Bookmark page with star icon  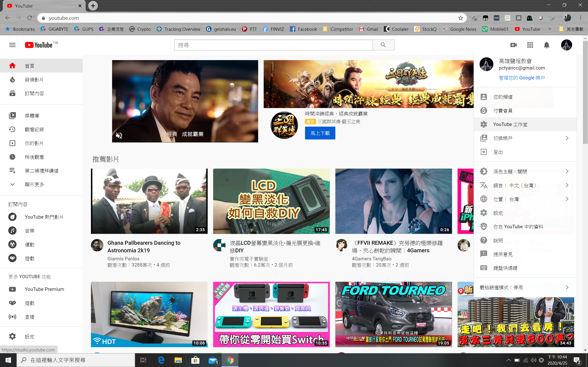click(x=461, y=18)
